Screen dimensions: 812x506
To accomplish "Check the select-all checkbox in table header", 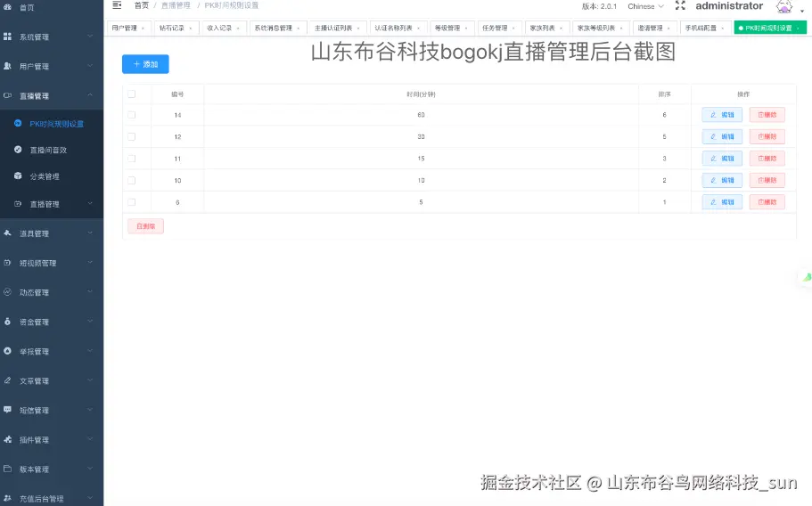I will tap(132, 94).
